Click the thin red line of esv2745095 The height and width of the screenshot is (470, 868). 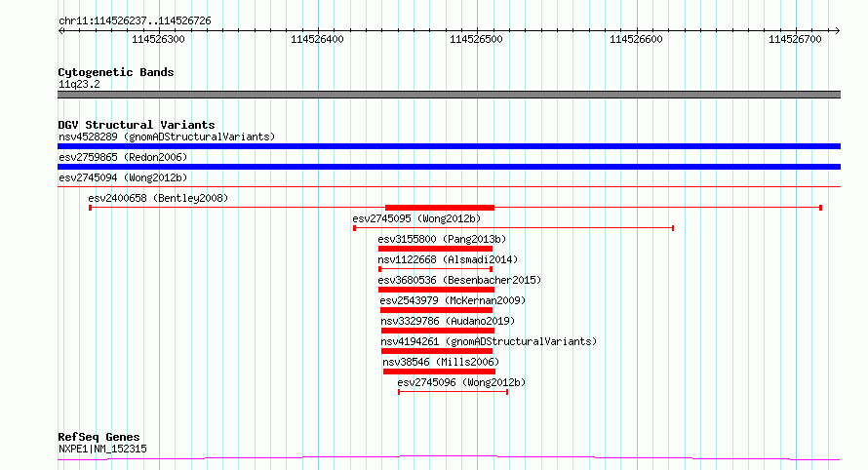[x=513, y=228]
